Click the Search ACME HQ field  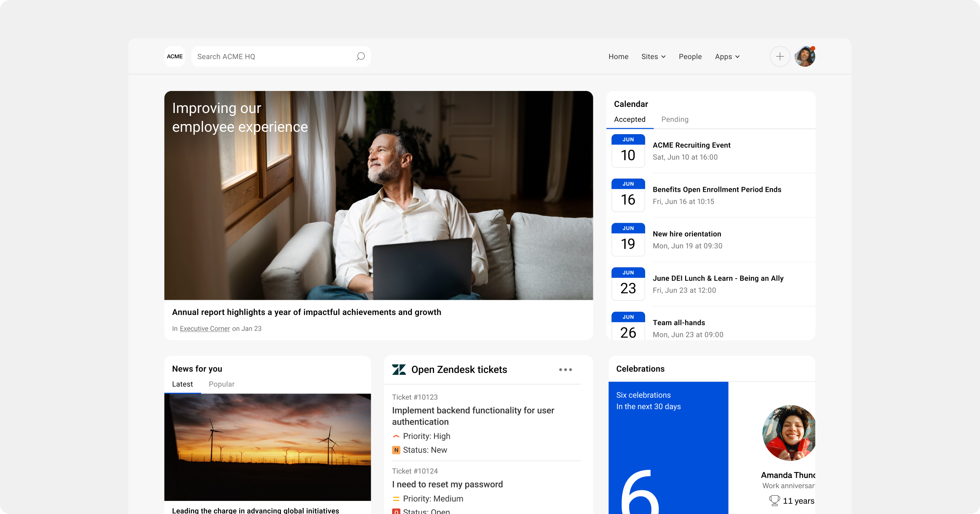[x=281, y=56]
